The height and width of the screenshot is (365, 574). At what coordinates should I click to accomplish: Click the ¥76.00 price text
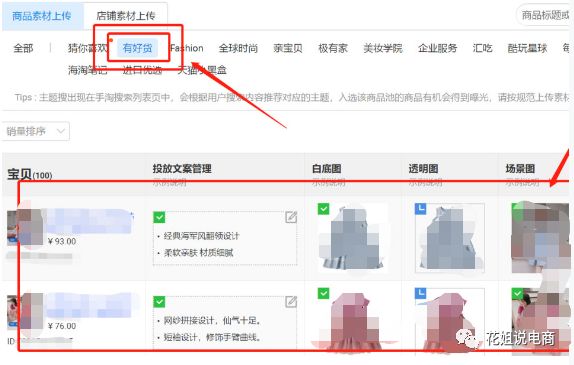pos(62,326)
